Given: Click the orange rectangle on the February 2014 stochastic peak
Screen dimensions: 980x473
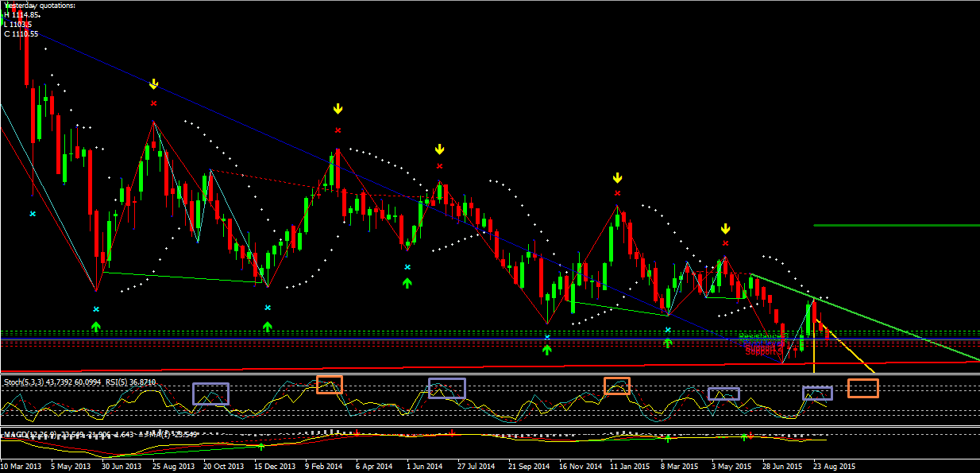Looking at the screenshot, I should click(x=330, y=384).
